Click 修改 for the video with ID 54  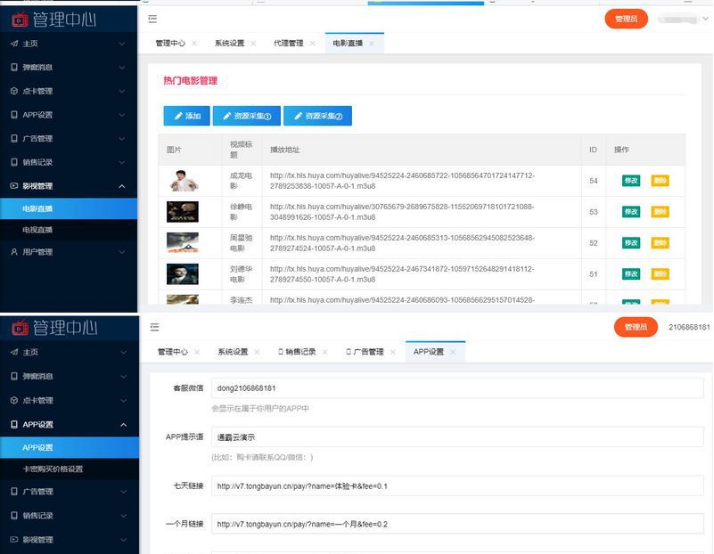[x=631, y=181]
